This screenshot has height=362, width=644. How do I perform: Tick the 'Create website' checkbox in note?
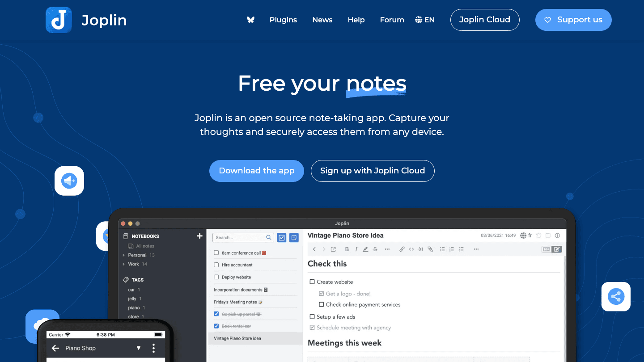click(312, 282)
